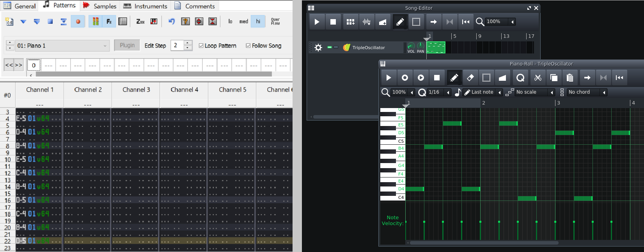Click record-while-playing button in Piano-Roll
This screenshot has width=644, height=252.
421,78
